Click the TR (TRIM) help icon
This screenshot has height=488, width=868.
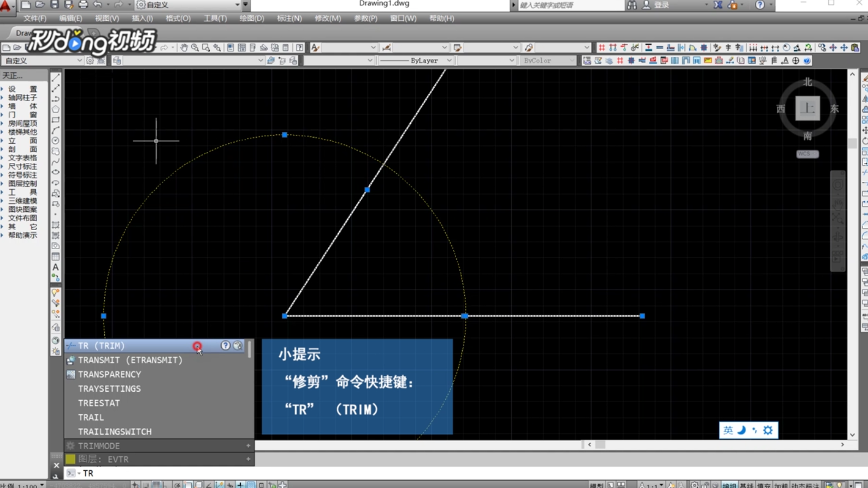[x=225, y=345]
